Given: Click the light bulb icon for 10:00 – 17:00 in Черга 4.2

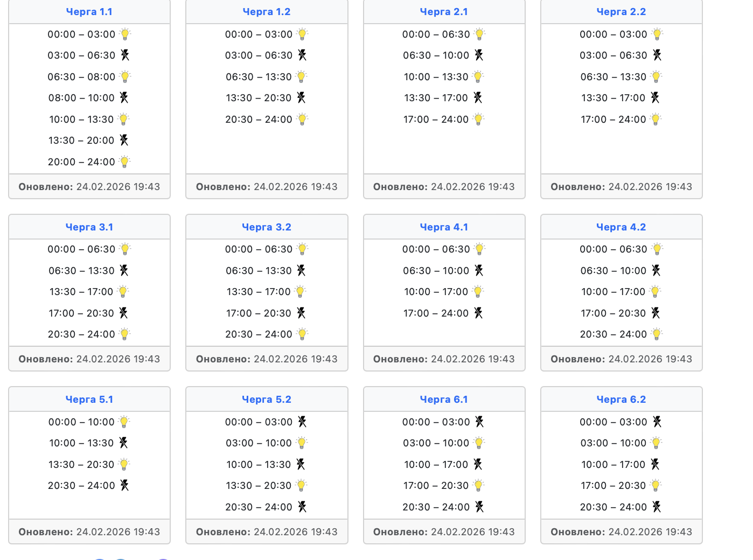Looking at the screenshot, I should pos(654,292).
